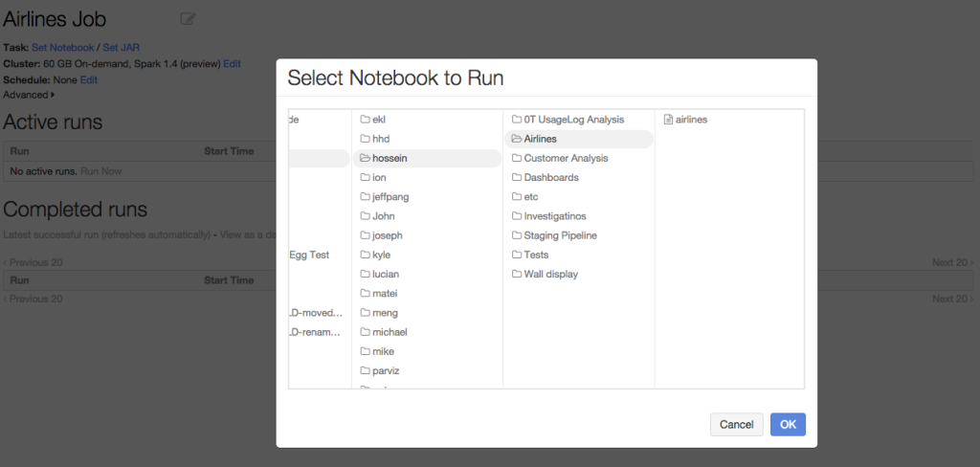Open the hossein folder
This screenshot has height=467, width=980.
(x=390, y=158)
